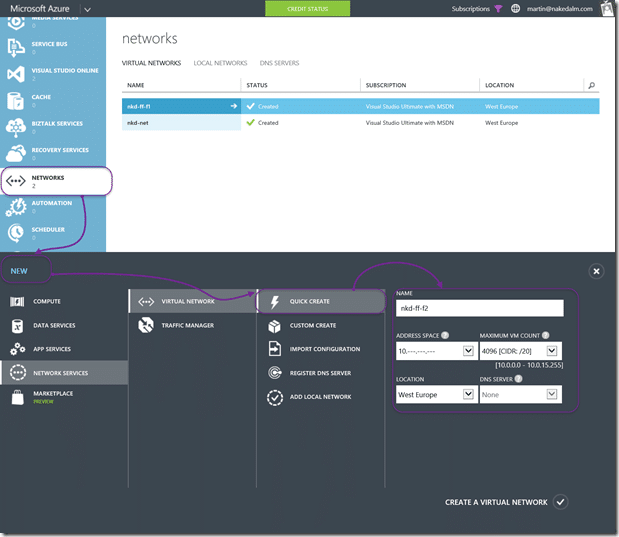Click the Microsoft Azure logo
The height and width of the screenshot is (537, 619).
coord(39,9)
